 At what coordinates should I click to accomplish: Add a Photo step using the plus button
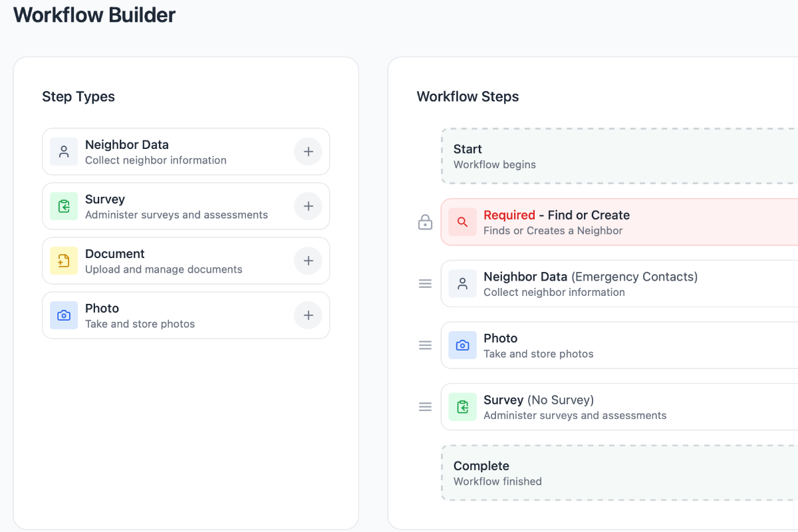(308, 315)
